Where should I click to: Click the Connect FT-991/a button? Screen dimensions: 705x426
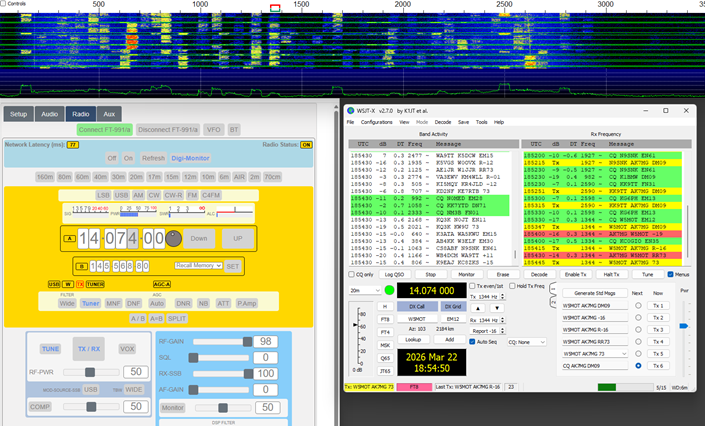click(x=104, y=129)
